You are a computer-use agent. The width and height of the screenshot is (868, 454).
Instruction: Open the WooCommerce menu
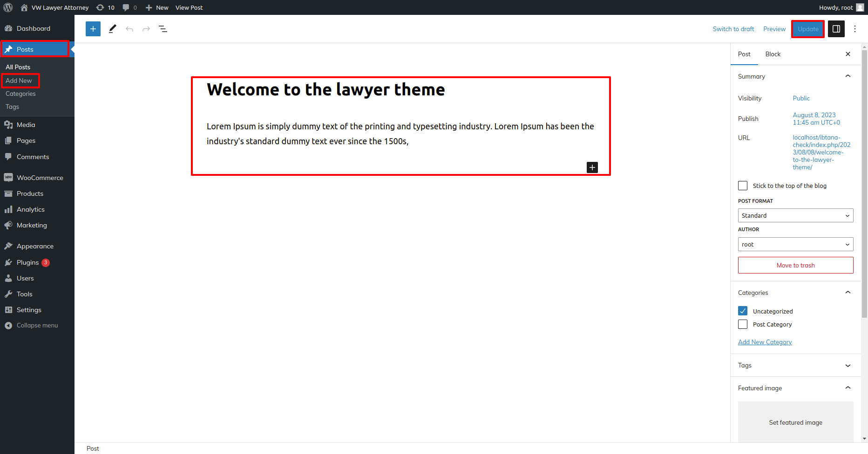coord(37,178)
